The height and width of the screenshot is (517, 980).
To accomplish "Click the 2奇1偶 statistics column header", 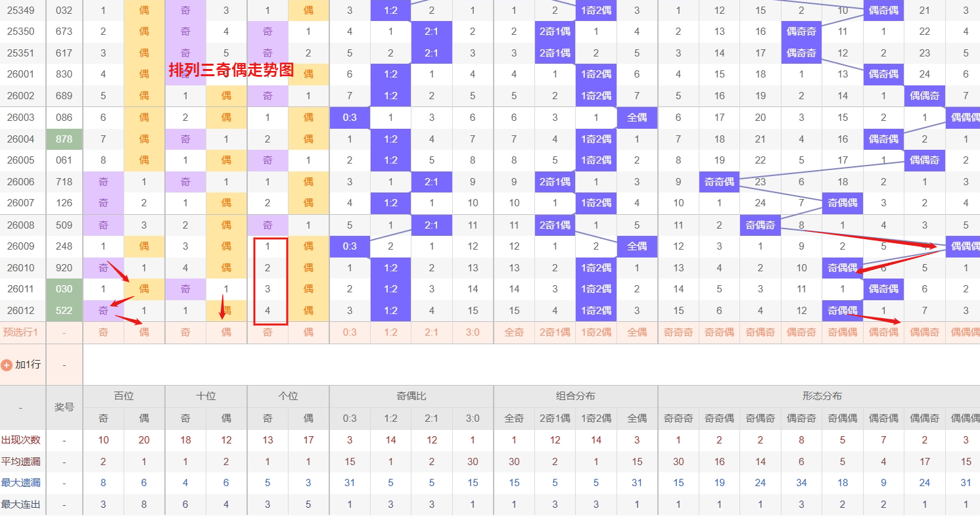I will (555, 418).
